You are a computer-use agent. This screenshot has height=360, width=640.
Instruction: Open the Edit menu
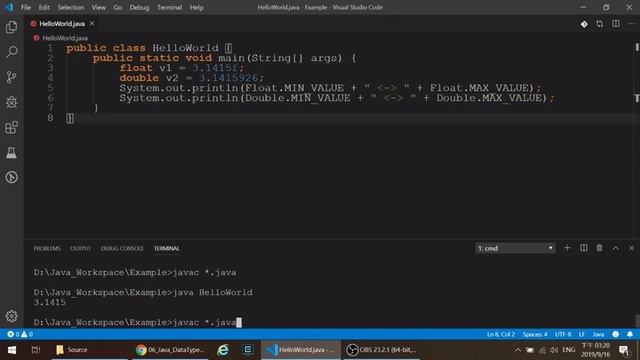(x=44, y=7)
